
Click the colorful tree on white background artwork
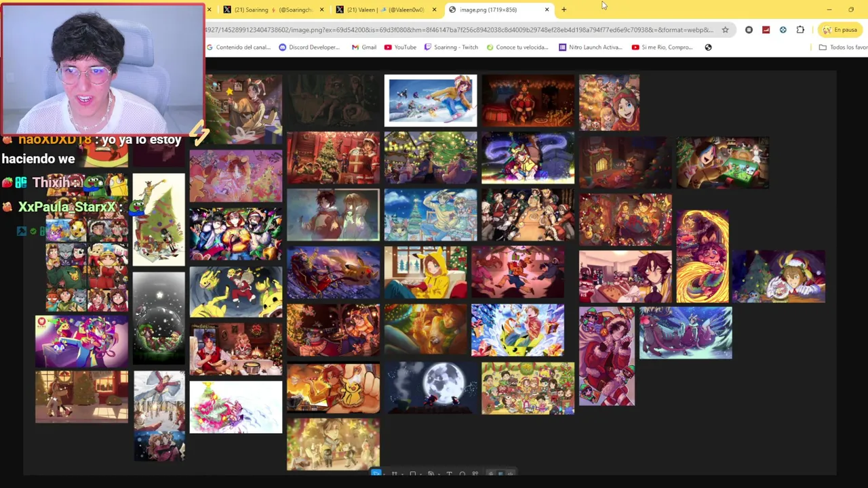pos(236,407)
